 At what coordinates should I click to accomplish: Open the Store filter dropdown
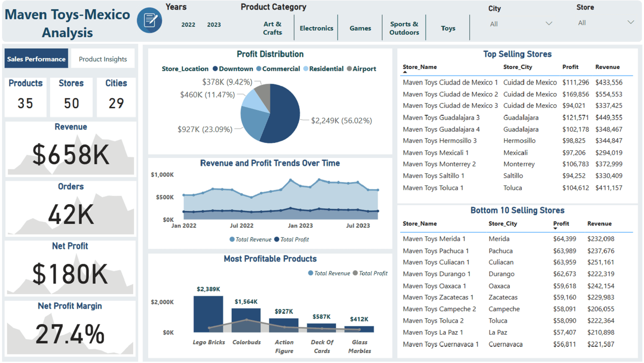(x=631, y=22)
